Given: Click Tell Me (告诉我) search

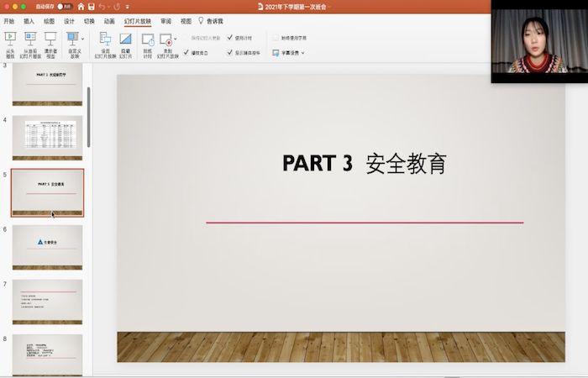Looking at the screenshot, I should tap(211, 21).
